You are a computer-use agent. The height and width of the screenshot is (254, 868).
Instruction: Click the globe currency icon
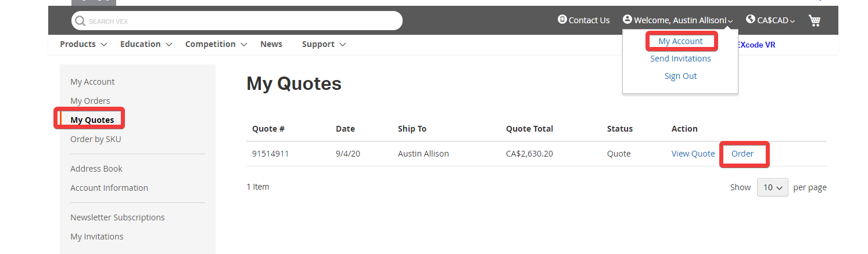click(750, 20)
